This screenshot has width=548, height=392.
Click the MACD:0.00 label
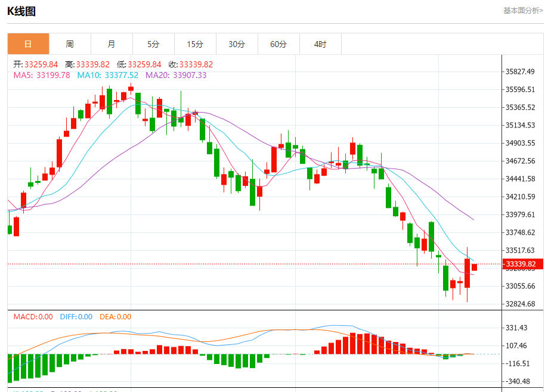33,317
